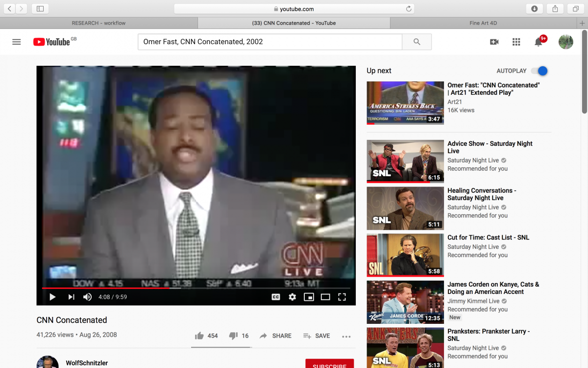This screenshot has width=588, height=368.
Task: Activate the miniplayer
Action: click(309, 297)
